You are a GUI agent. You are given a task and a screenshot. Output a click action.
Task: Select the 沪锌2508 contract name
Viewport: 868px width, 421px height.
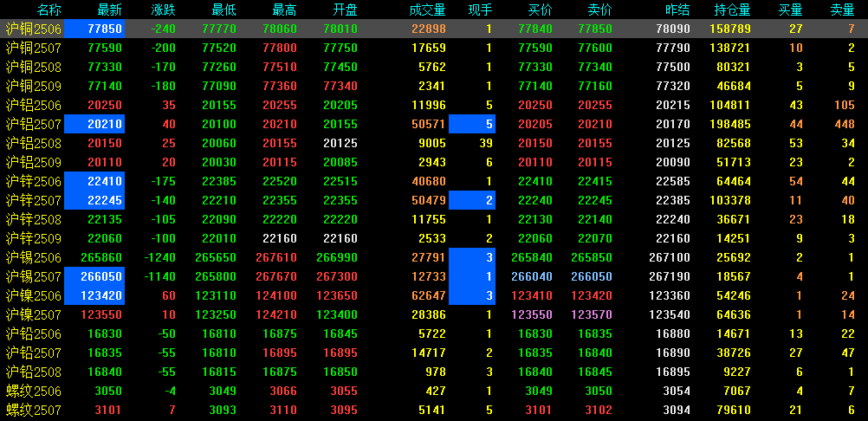(x=33, y=220)
